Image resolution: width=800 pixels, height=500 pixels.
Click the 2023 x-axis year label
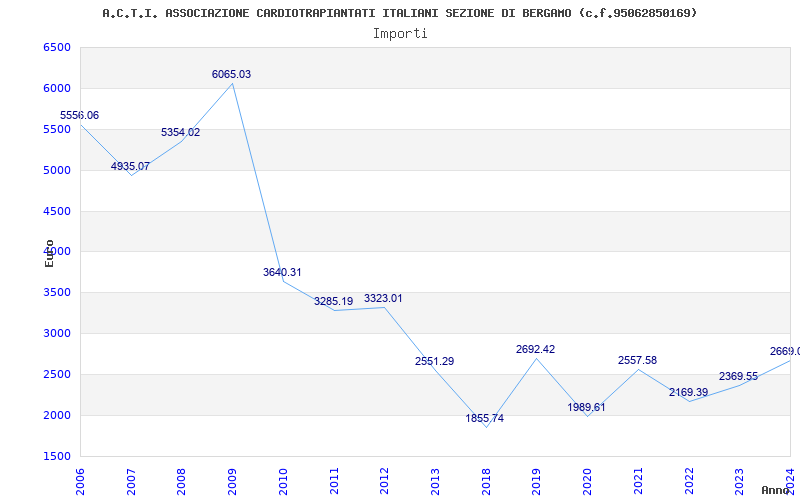pos(739,481)
